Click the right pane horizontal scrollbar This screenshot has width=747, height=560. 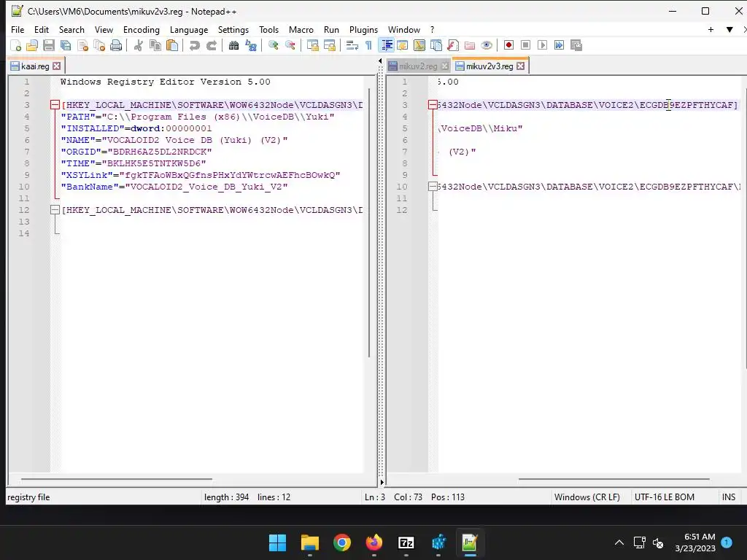click(x=614, y=479)
